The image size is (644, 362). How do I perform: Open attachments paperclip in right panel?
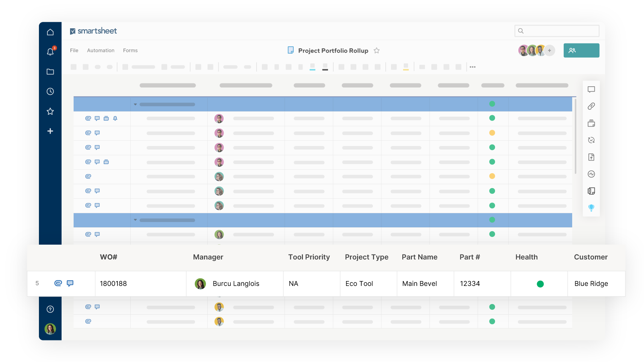[591, 106]
